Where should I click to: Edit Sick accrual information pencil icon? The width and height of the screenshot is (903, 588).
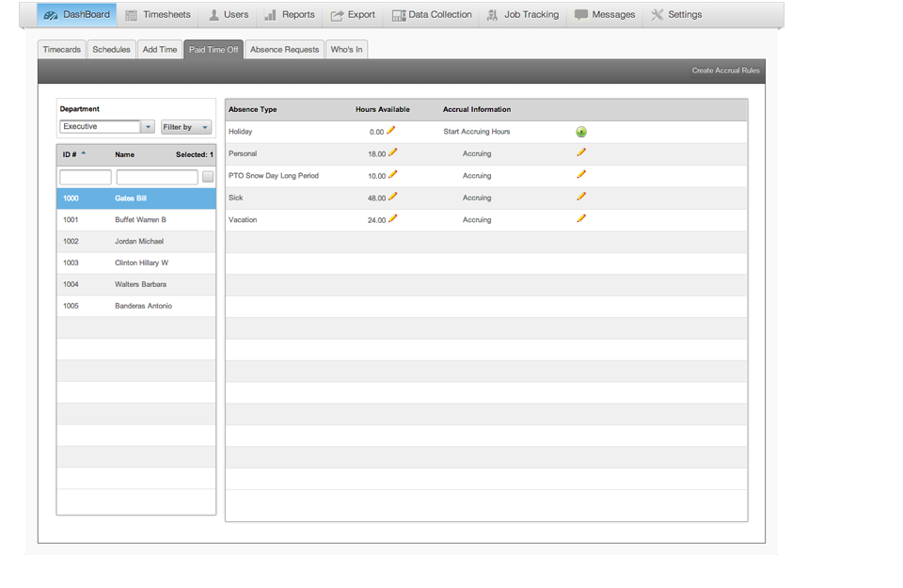[x=581, y=197]
